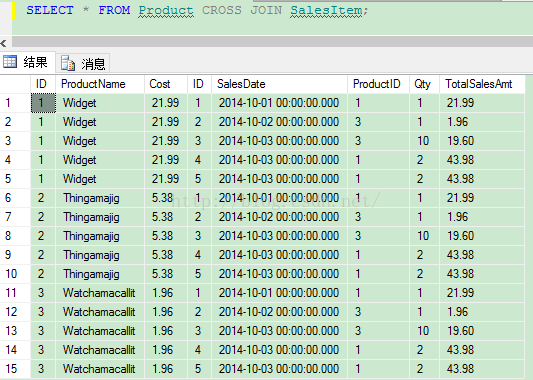Screen dimensions: 533x380
Task: Click the horizontal scrollbar track under query editor
Action: 272,42
